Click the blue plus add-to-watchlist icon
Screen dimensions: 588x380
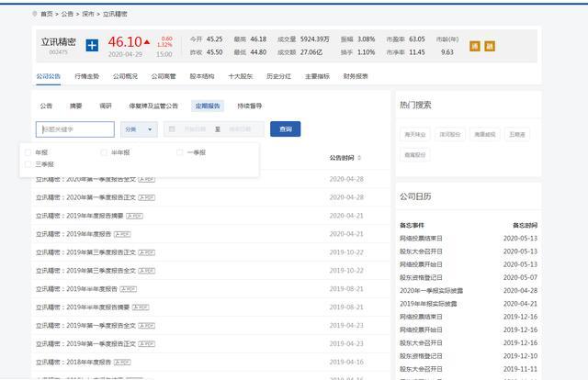pos(92,46)
